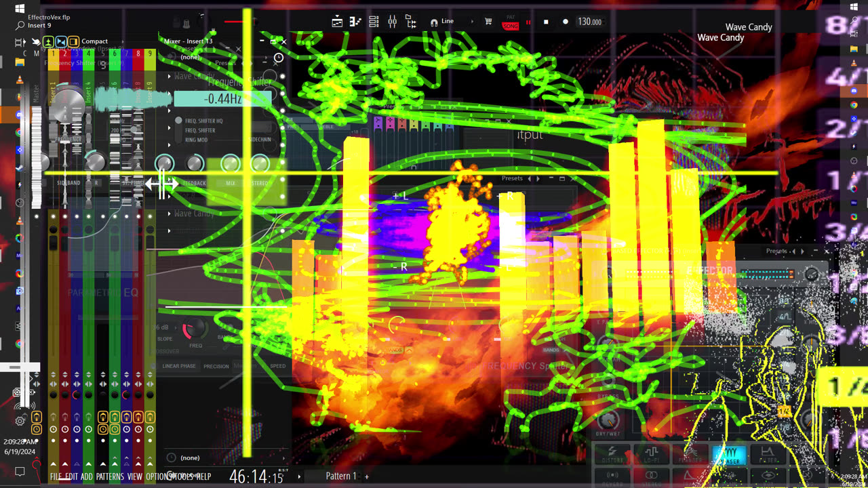The width and height of the screenshot is (868, 488).
Task: Open top (none) input routing dropdown
Action: 191,57
